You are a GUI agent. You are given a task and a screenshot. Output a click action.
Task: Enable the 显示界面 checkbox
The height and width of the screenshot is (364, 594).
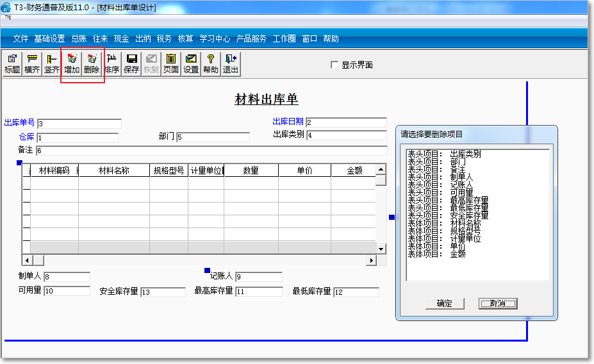[334, 65]
